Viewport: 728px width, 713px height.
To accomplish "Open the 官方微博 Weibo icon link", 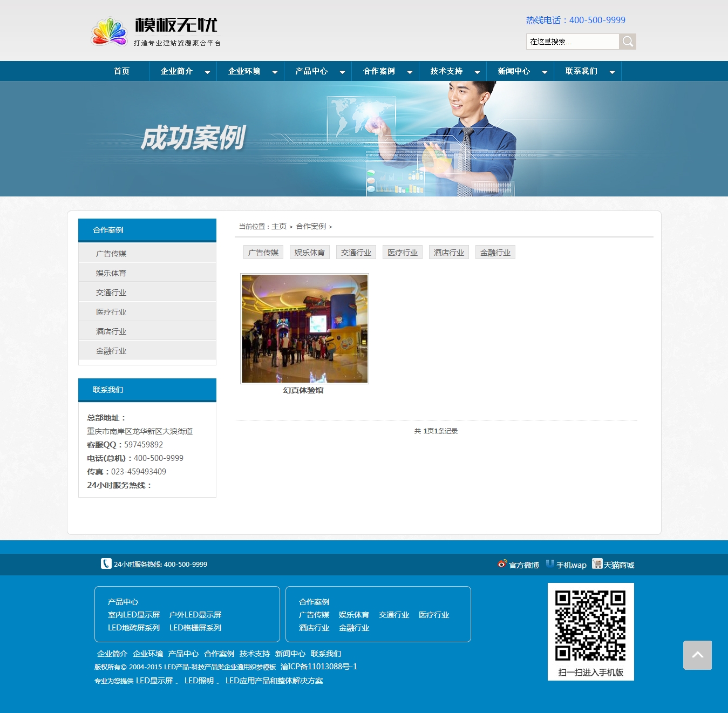I will [x=502, y=564].
